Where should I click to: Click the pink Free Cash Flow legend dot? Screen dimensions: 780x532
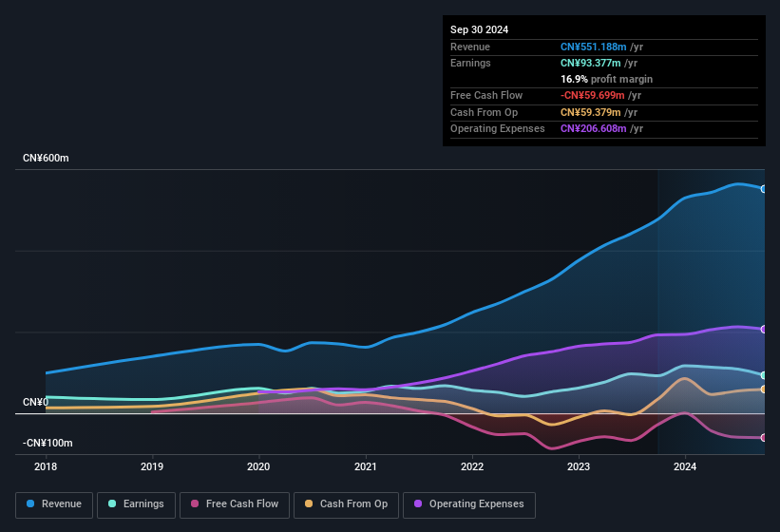click(196, 504)
